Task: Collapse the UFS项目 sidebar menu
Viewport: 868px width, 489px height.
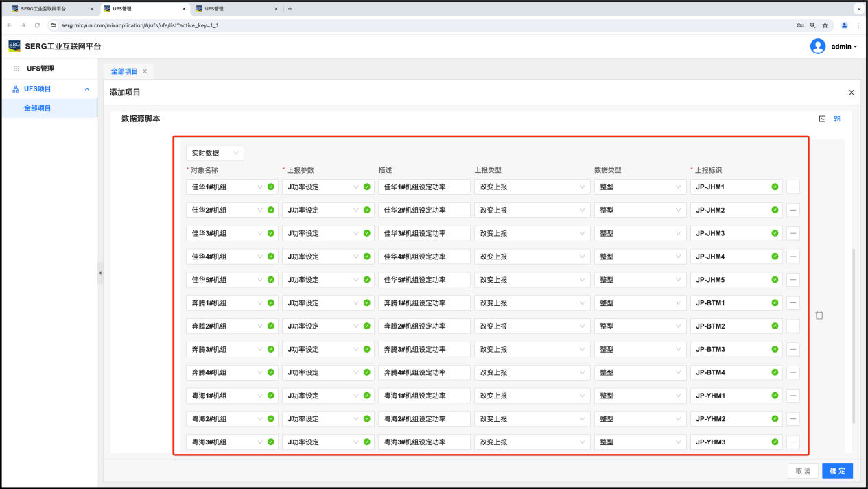Action: coord(86,89)
